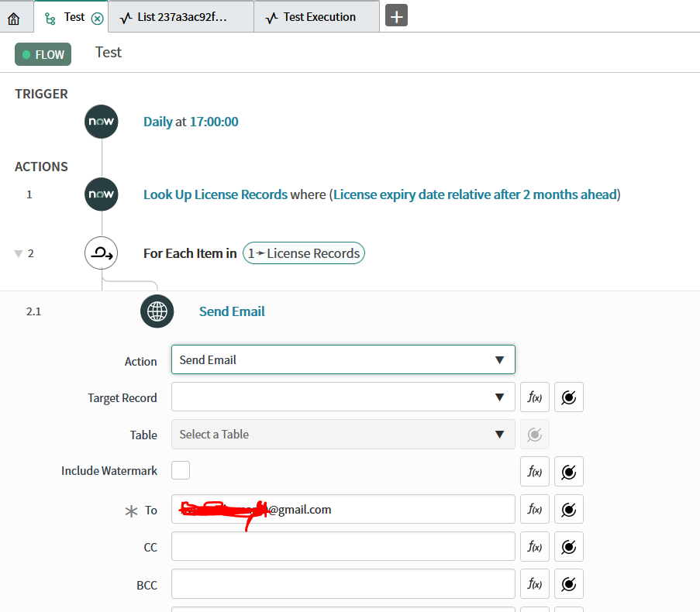Open License expiry date condition link
This screenshot has height=612, width=700.
click(x=475, y=194)
